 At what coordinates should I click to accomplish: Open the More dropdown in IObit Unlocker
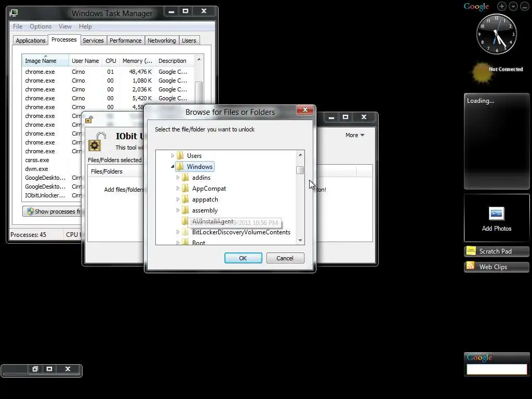[x=355, y=135]
